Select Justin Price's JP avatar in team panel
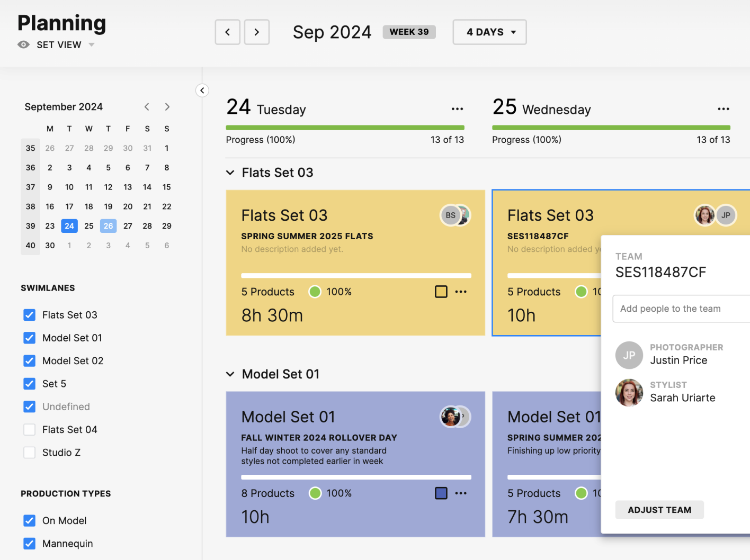The height and width of the screenshot is (560, 750). (629, 355)
